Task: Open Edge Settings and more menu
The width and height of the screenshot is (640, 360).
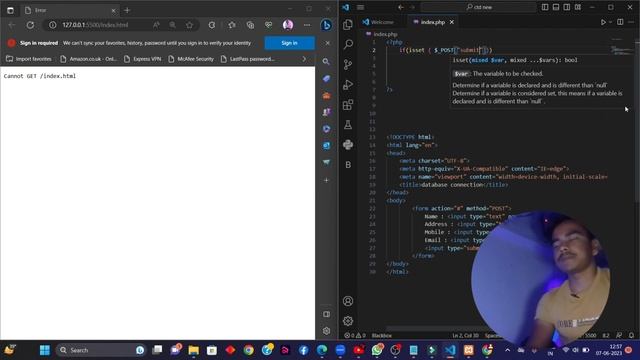Action: pyautogui.click(x=307, y=25)
